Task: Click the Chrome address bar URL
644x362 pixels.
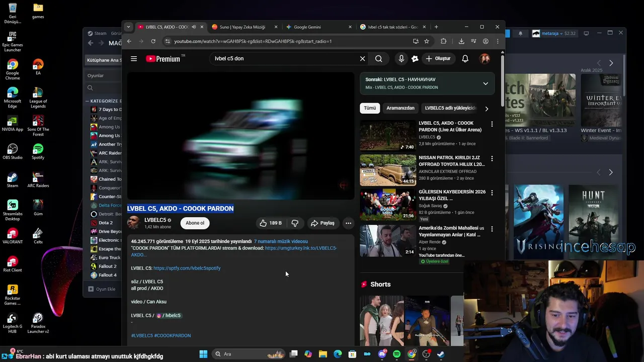Action: [x=253, y=41]
